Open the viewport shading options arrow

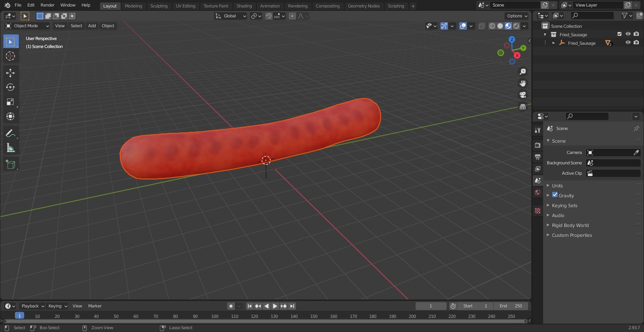tap(524, 26)
